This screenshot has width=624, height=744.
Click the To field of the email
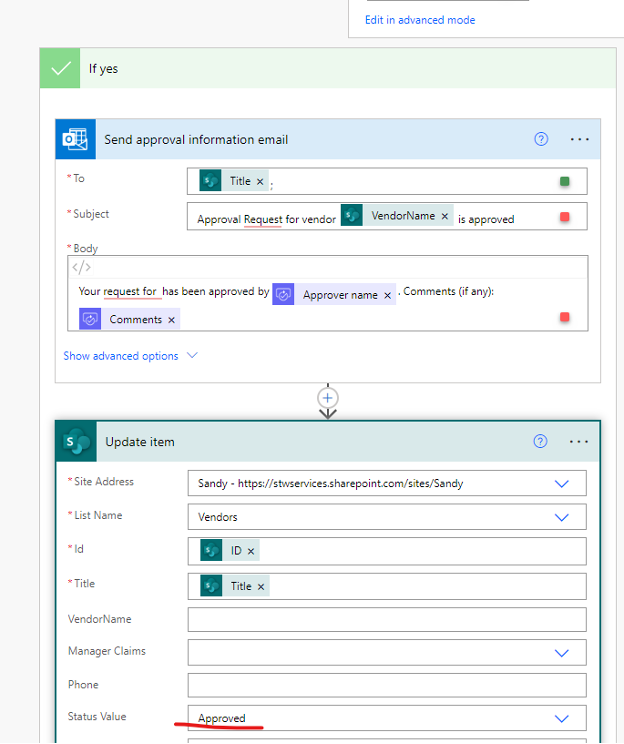coord(387,181)
